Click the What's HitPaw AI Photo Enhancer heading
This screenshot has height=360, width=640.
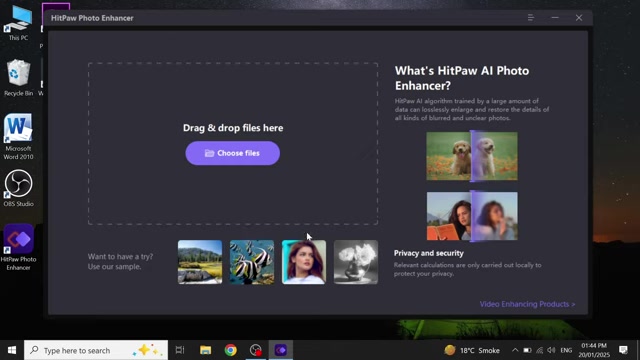click(462, 78)
